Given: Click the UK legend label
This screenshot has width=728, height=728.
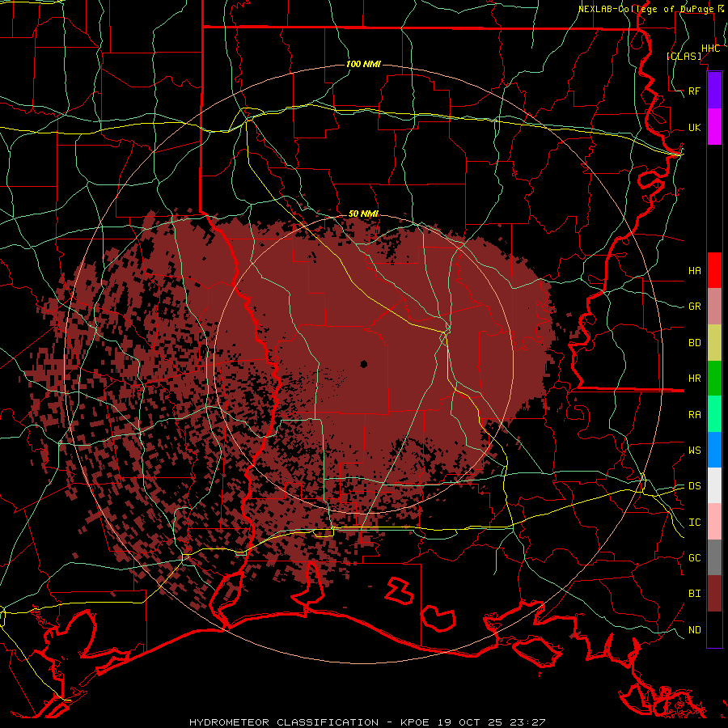Looking at the screenshot, I should point(695,127).
